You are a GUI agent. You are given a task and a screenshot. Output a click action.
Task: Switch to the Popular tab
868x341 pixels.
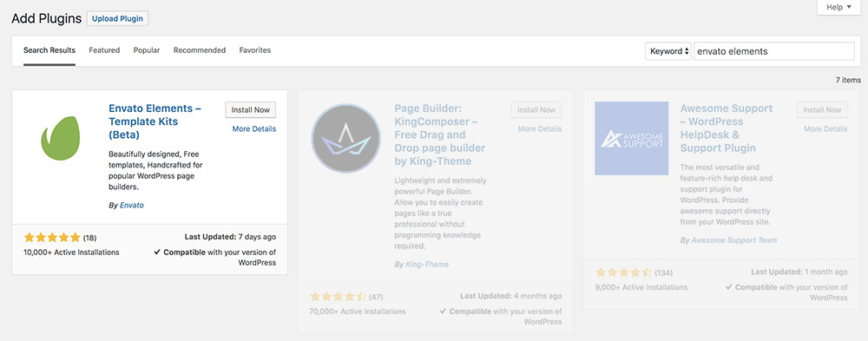(x=147, y=50)
